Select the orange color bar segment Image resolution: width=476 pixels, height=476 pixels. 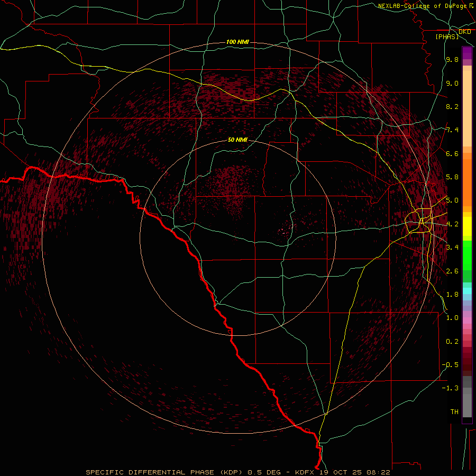(467, 182)
